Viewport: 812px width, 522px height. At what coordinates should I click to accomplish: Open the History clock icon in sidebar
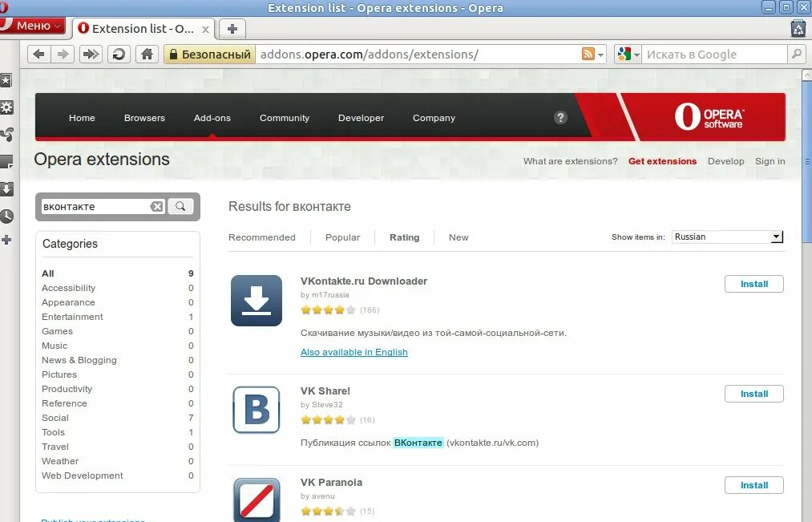pyautogui.click(x=6, y=216)
